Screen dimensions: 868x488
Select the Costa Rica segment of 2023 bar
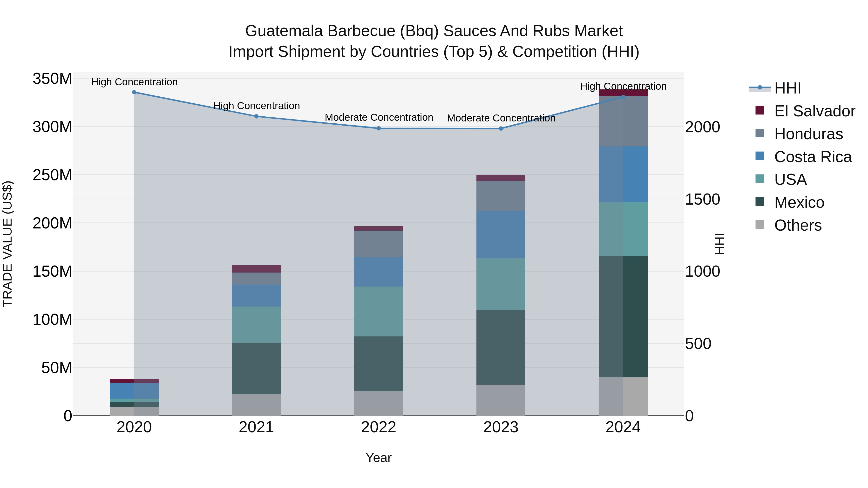[x=501, y=234]
